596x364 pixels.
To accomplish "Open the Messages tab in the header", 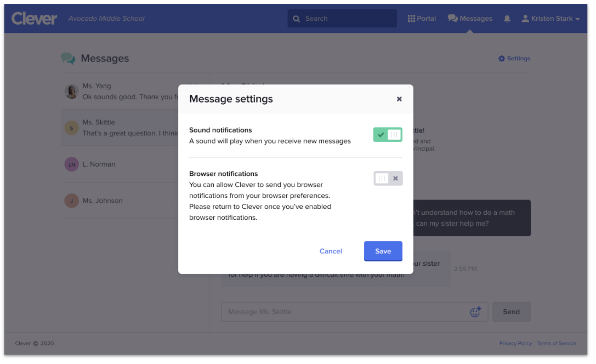I will [x=470, y=19].
